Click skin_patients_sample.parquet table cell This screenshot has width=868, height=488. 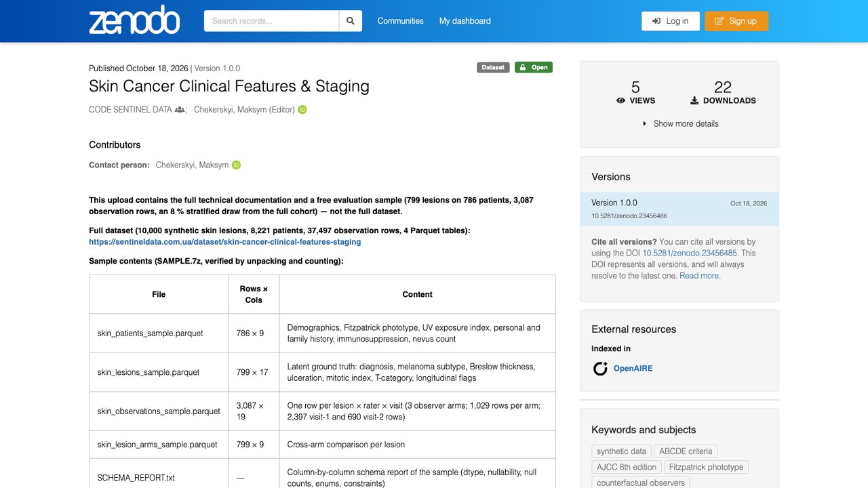point(159,333)
